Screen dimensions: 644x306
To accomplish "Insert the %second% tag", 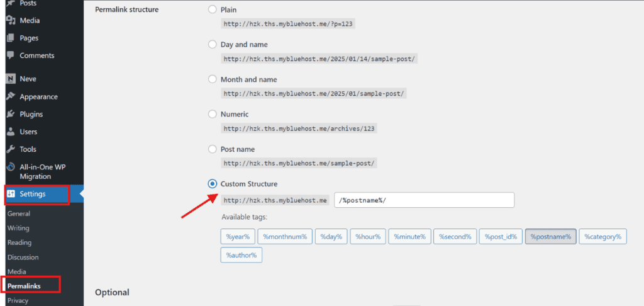I will (455, 237).
